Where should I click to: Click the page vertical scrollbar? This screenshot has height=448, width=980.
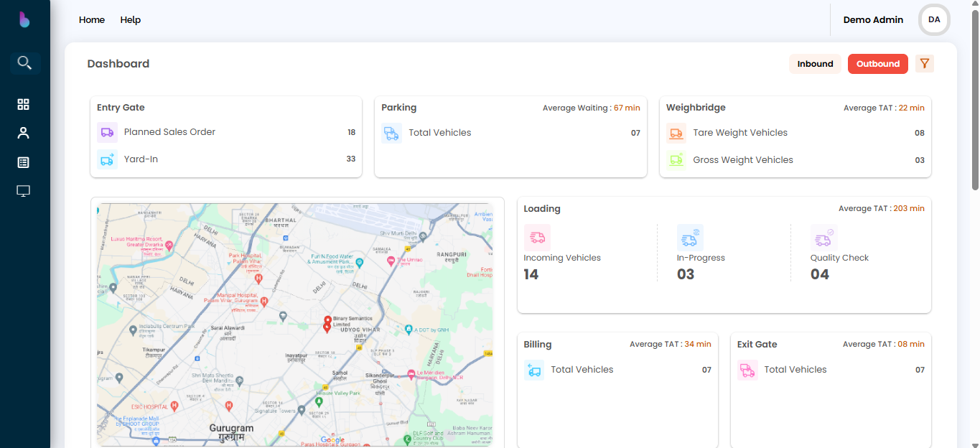(x=974, y=101)
